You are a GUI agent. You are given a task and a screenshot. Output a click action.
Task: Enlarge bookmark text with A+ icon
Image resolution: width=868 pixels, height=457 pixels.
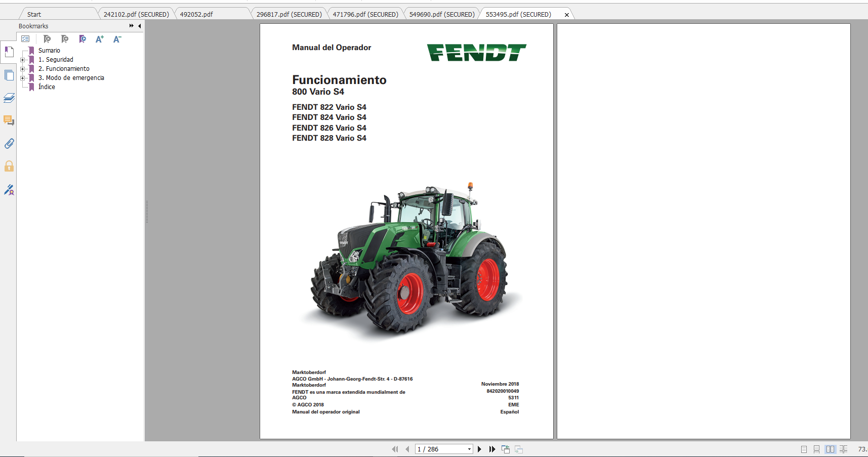[x=100, y=39]
